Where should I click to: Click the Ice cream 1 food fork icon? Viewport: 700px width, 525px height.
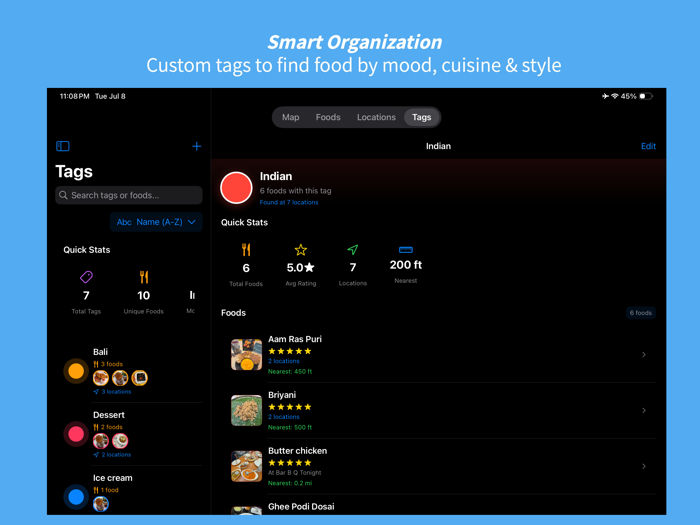point(96,490)
